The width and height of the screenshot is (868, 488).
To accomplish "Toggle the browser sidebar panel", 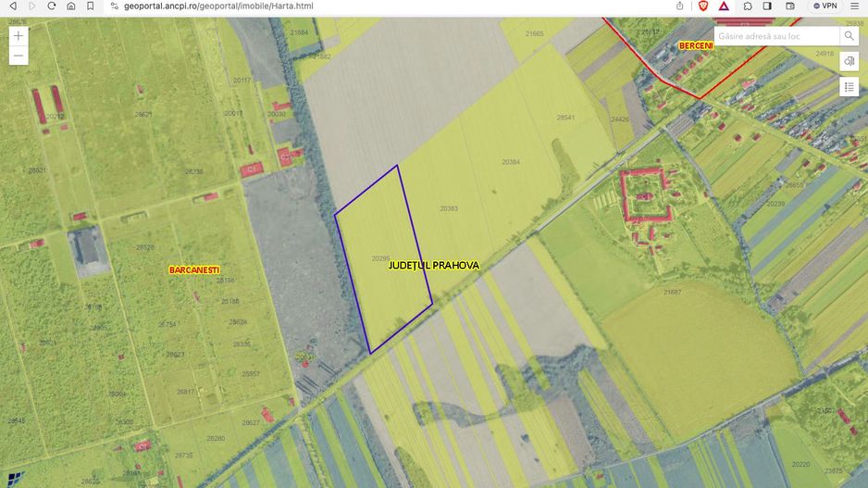I will click(x=767, y=6).
